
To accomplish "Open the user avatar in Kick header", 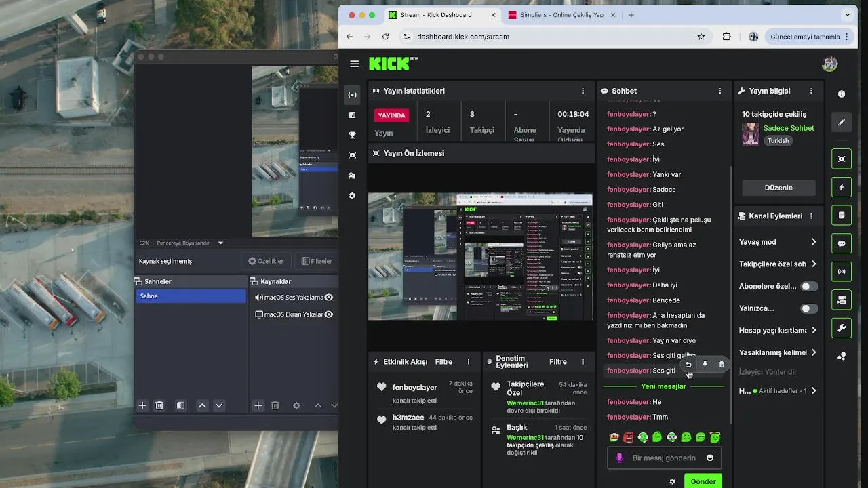I will click(x=829, y=64).
